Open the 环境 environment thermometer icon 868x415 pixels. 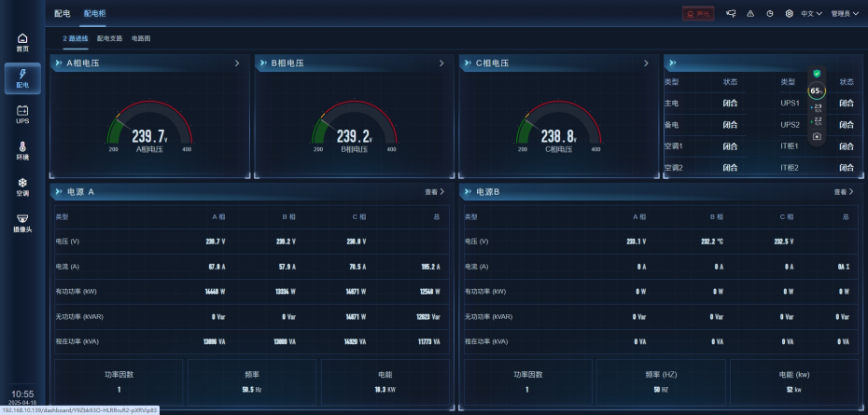(22, 151)
